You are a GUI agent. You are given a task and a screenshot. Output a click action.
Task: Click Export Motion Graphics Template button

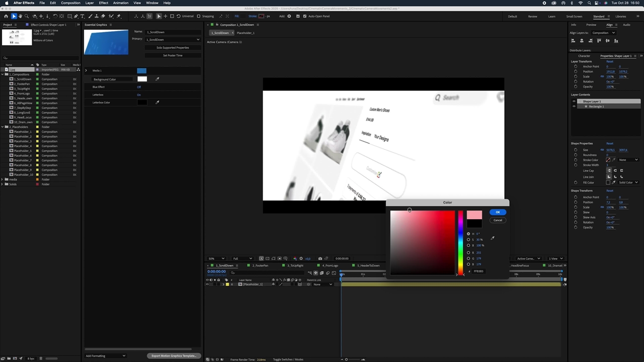pos(174,355)
